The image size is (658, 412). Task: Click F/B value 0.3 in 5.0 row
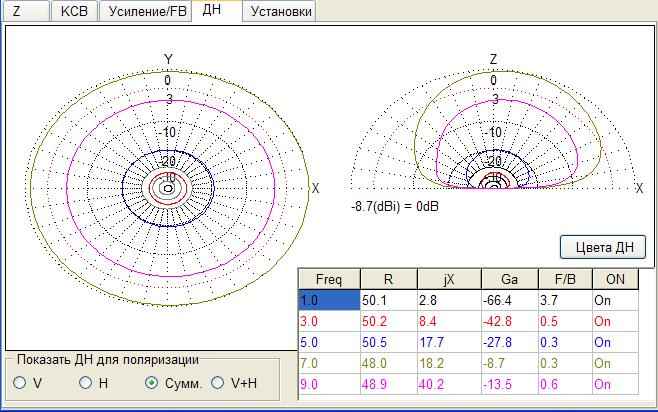coord(565,342)
